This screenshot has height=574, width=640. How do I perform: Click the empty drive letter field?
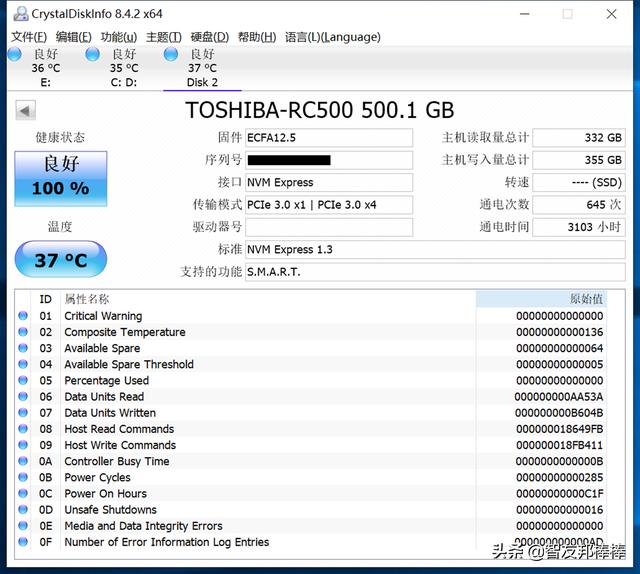pos(329,227)
